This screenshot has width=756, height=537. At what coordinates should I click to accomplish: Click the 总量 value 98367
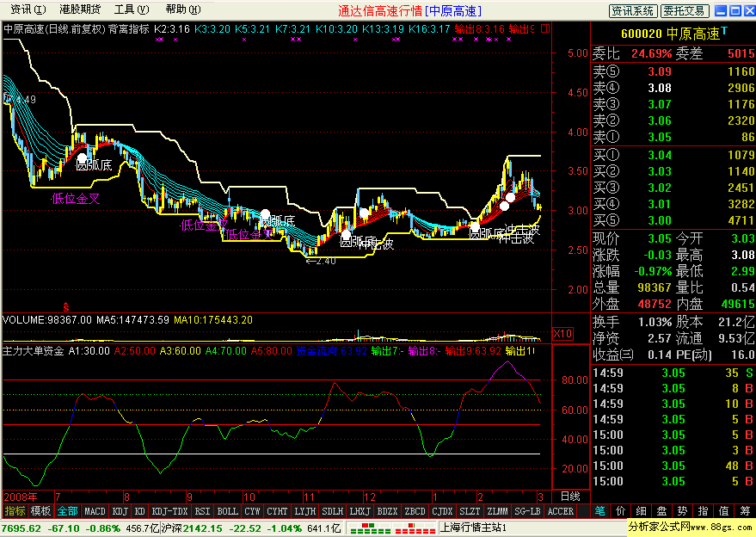click(x=655, y=288)
